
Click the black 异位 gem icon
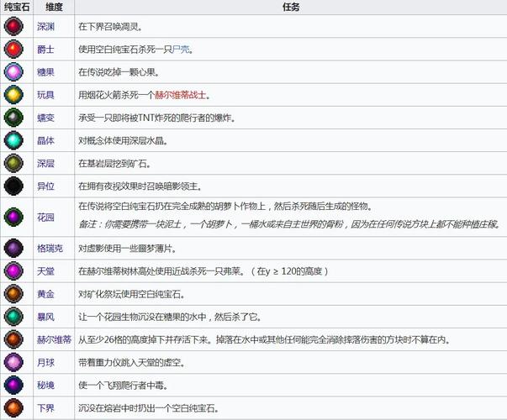(14, 186)
